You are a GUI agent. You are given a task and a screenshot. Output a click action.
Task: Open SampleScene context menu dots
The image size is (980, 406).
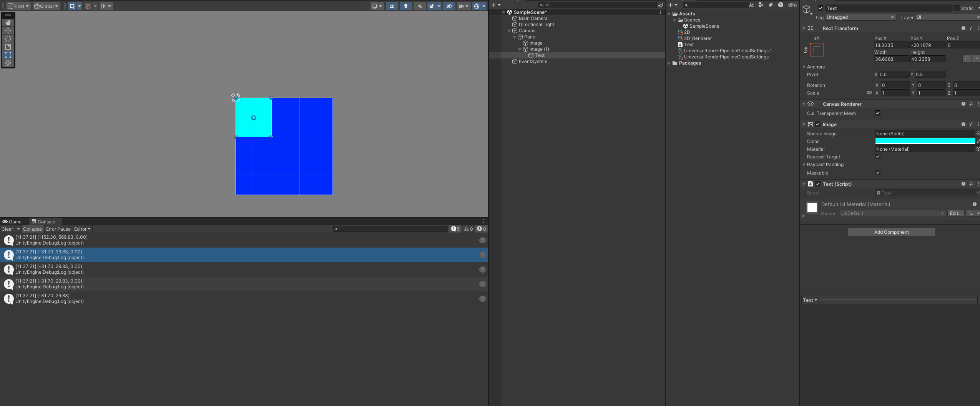click(x=660, y=12)
